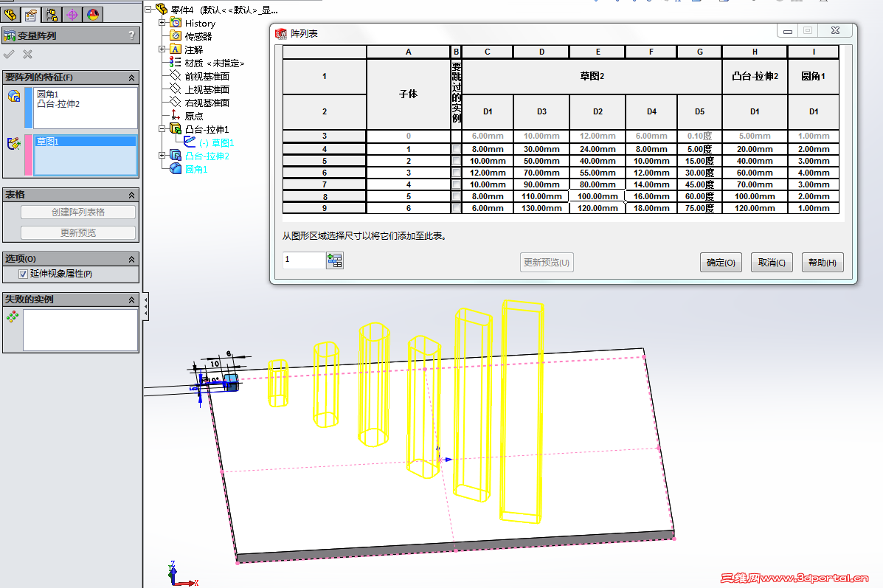
Task: Click the failed instances icon
Action: coord(13,317)
